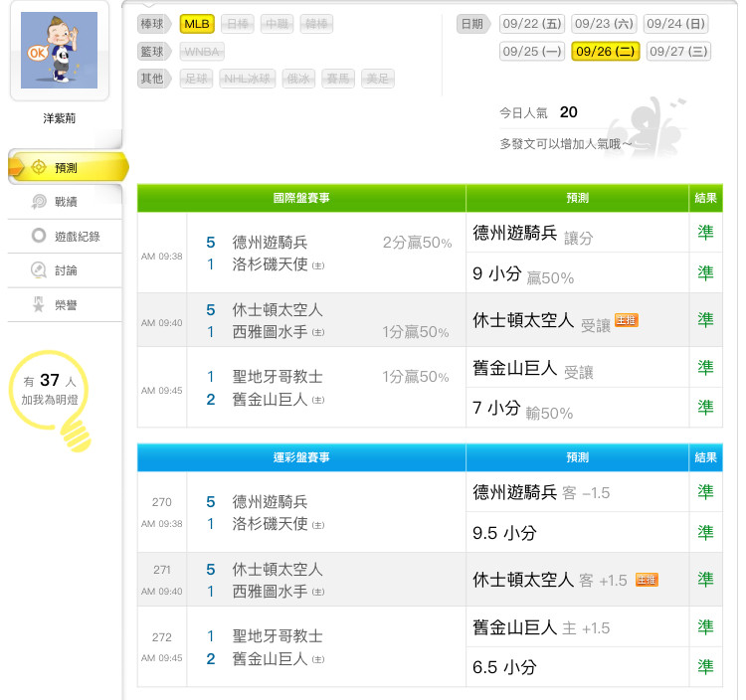Click game number 272
Screen dimensions: 746x700
coord(162,637)
